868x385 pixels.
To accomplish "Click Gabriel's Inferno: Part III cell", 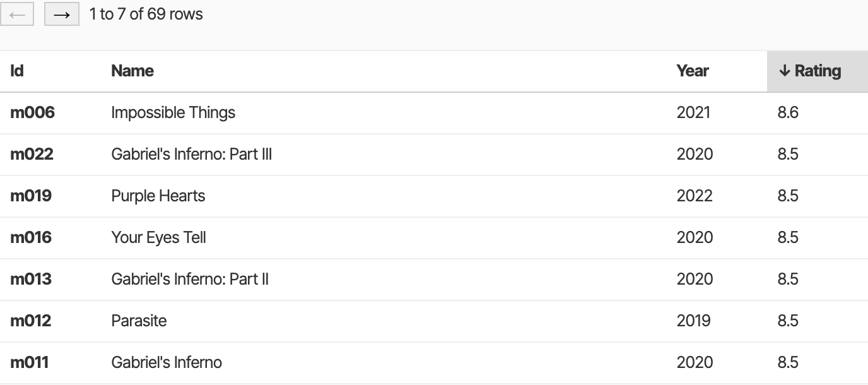I will coord(191,154).
